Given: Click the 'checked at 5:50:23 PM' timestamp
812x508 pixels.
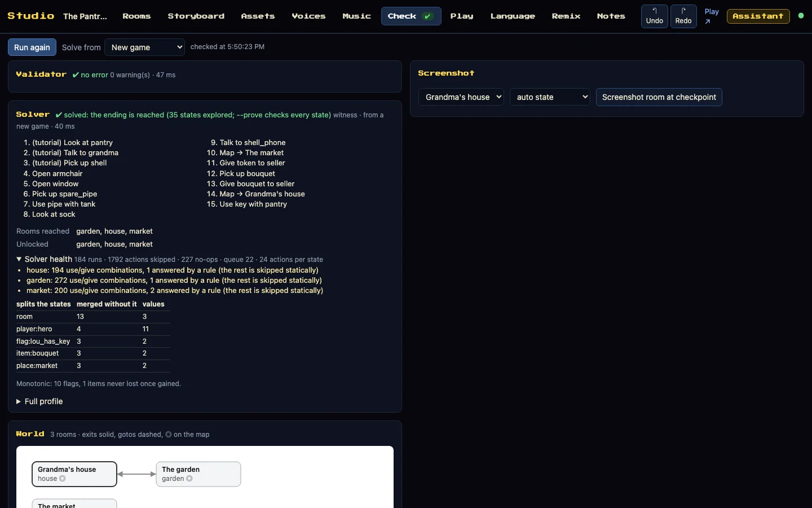Looking at the screenshot, I should 227,47.
